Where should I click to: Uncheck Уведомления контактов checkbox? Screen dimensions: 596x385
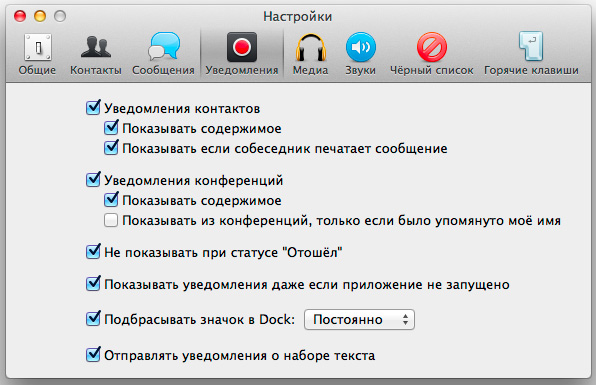(x=93, y=108)
